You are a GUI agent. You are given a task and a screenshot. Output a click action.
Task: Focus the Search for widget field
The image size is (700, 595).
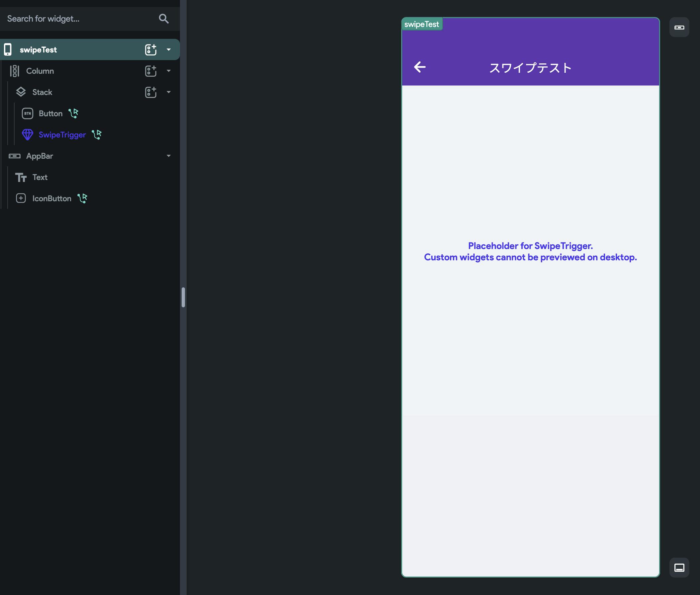click(78, 19)
